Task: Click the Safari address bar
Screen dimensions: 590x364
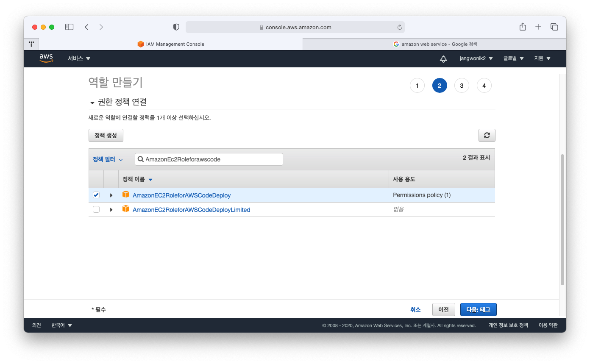Action: [x=295, y=27]
